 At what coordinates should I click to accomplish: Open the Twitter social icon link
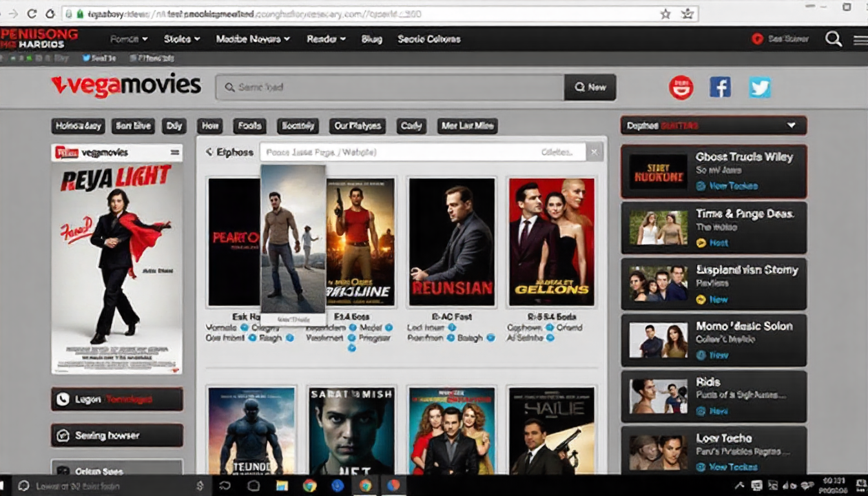click(x=759, y=87)
